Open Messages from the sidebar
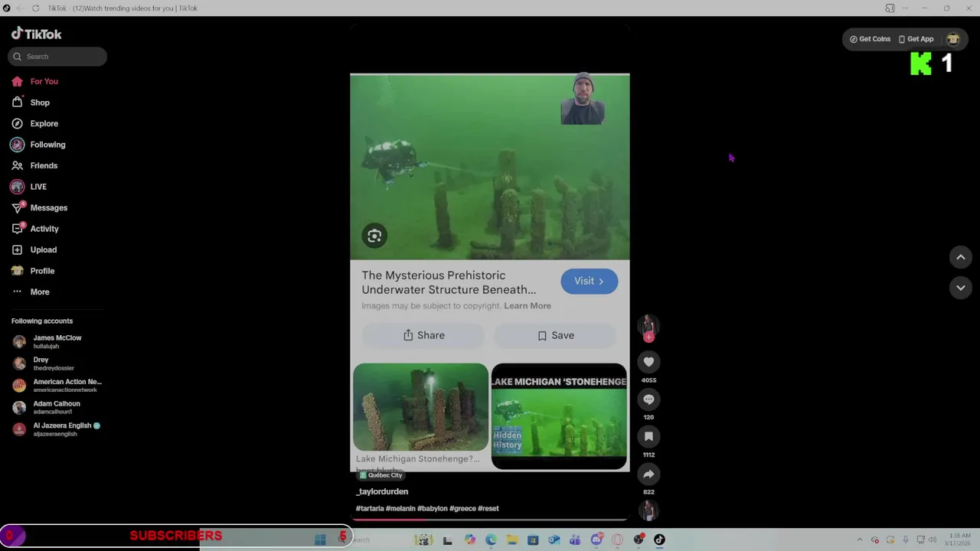The height and width of the screenshot is (551, 980). point(40,207)
